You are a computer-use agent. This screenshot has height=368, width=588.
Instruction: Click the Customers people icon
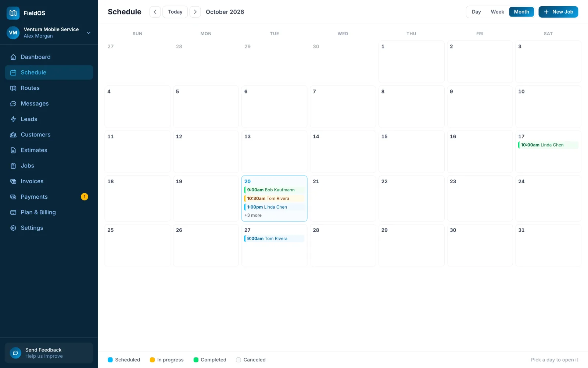(x=13, y=135)
